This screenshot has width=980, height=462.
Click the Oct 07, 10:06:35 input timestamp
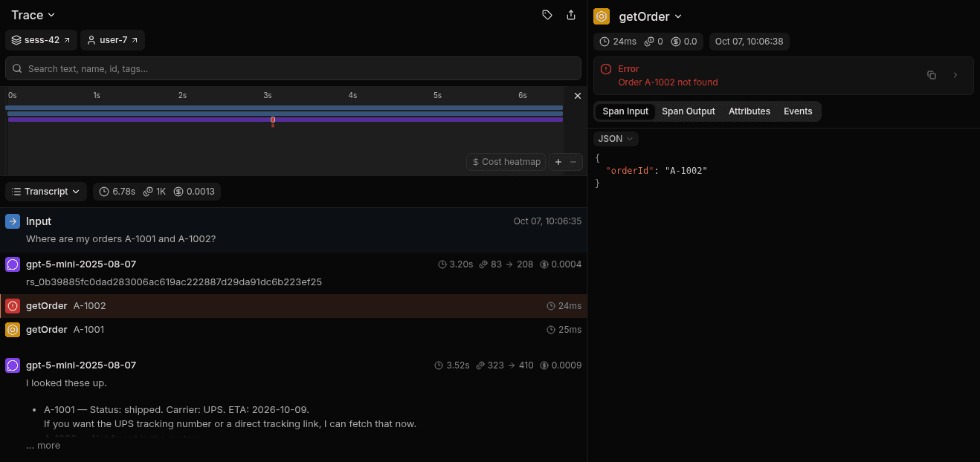tap(547, 221)
